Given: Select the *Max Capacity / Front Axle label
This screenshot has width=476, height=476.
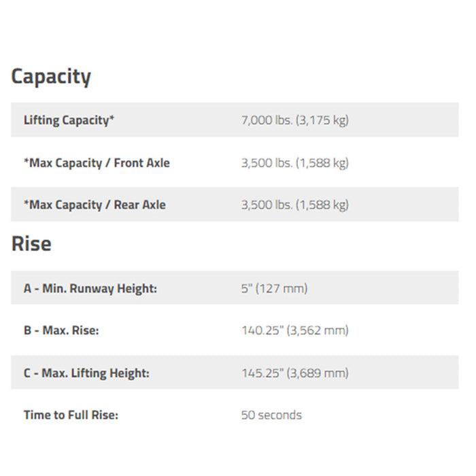Looking at the screenshot, I should (x=97, y=163).
